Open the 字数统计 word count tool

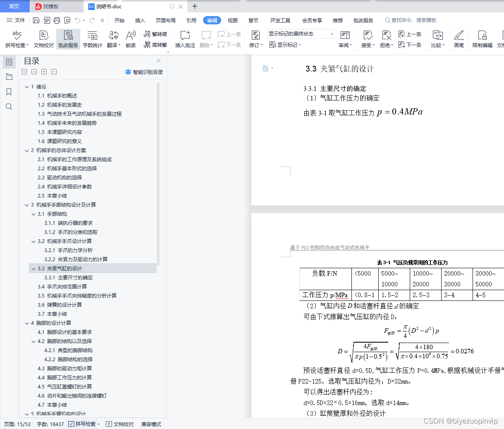point(92,39)
